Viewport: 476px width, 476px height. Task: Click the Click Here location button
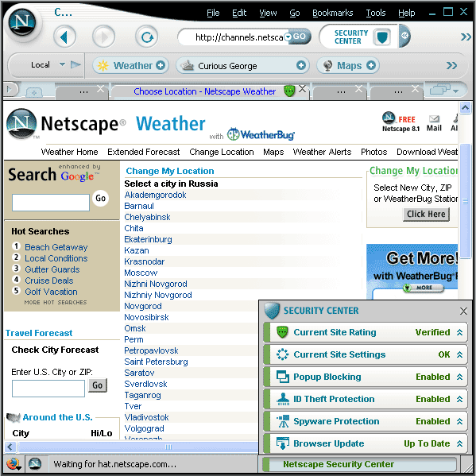tap(426, 214)
